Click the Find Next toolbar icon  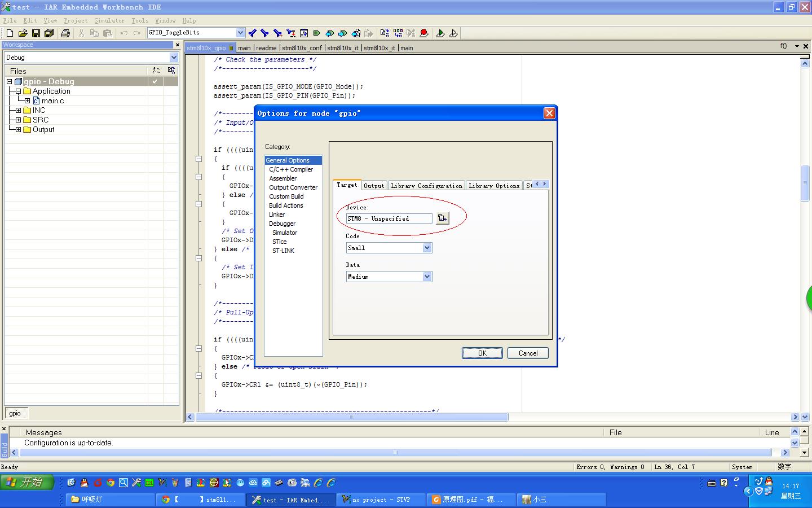[264, 33]
